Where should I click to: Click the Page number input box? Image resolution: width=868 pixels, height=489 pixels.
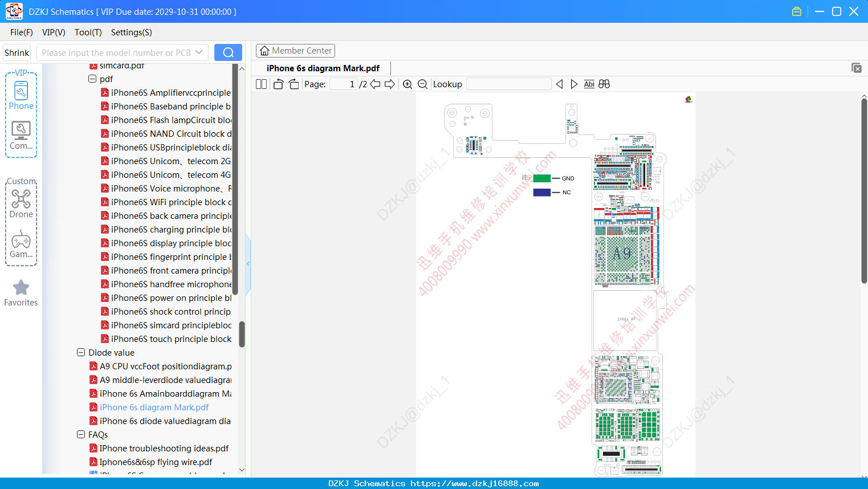344,84
